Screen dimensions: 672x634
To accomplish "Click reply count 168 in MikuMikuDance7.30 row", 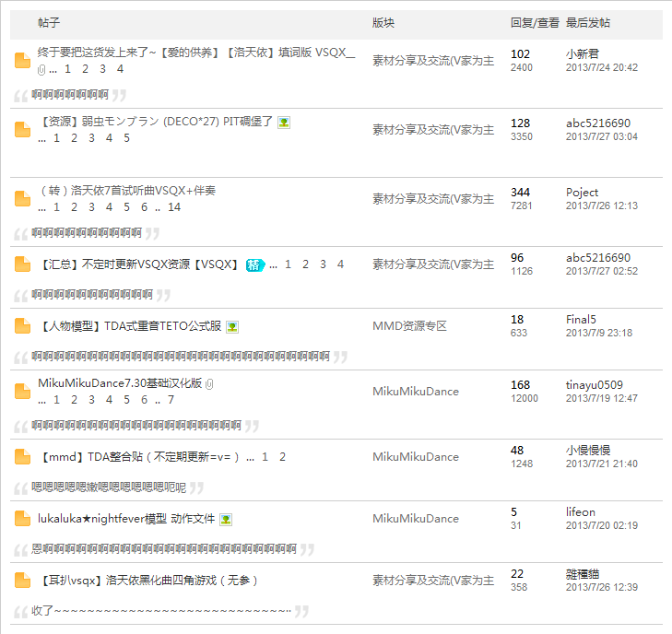I will pos(520,385).
